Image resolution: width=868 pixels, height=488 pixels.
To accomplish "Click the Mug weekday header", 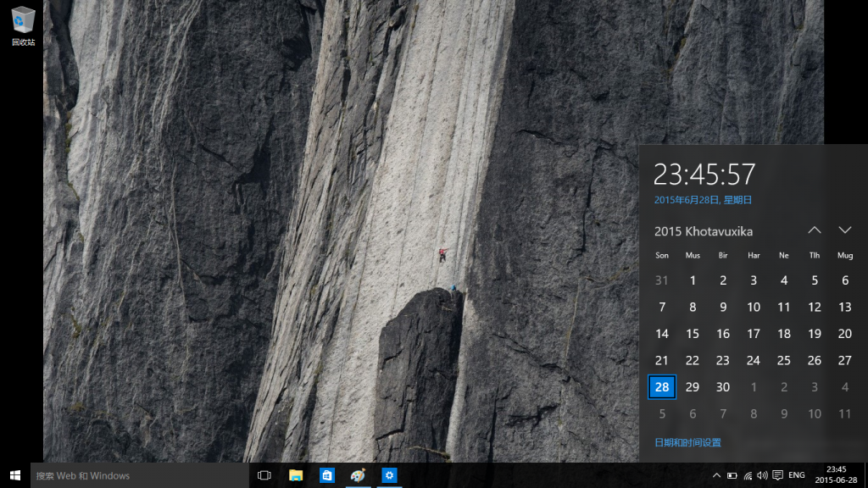I will click(x=845, y=256).
